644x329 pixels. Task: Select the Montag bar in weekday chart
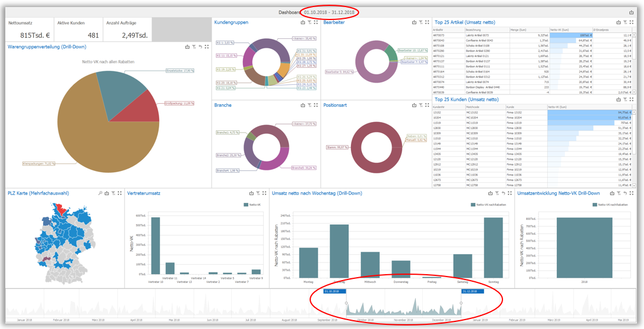[x=308, y=263]
